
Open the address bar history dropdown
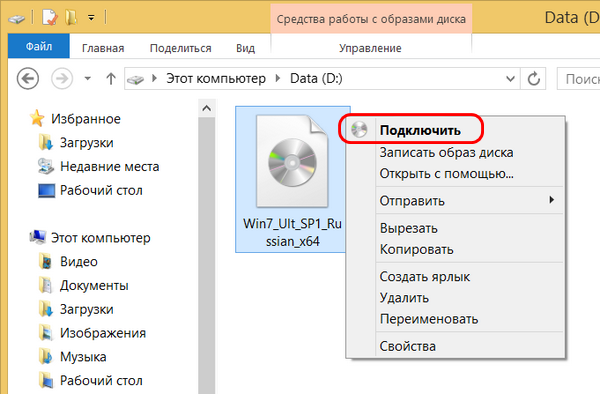510,79
